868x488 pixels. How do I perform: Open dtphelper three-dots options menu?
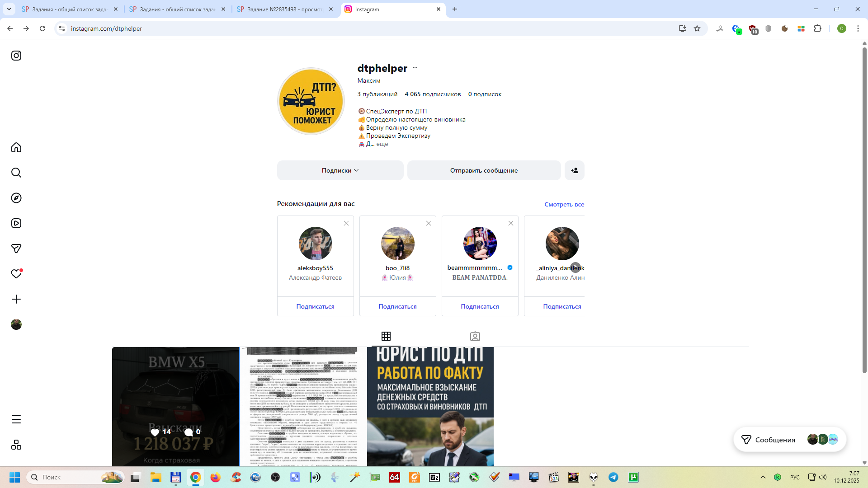point(415,68)
